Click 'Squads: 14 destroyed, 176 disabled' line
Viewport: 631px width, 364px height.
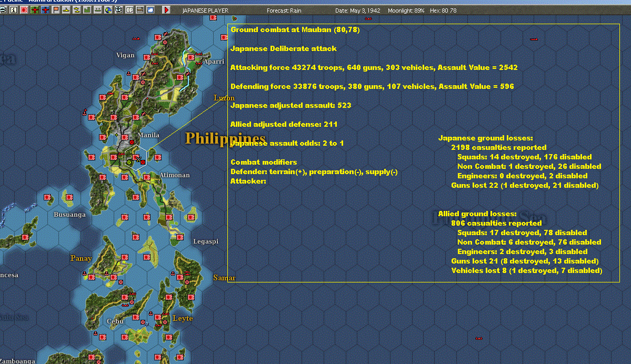tap(524, 157)
